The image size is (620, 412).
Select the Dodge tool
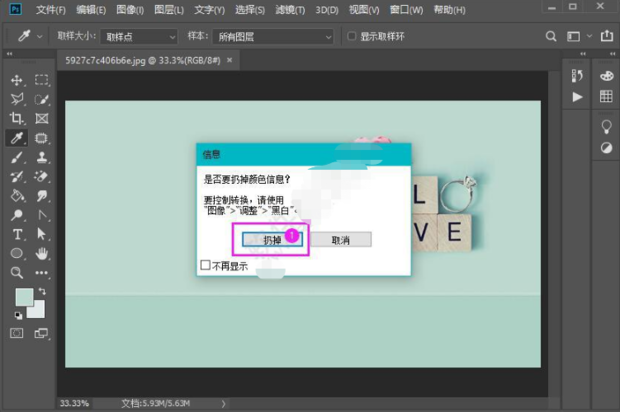point(16,215)
